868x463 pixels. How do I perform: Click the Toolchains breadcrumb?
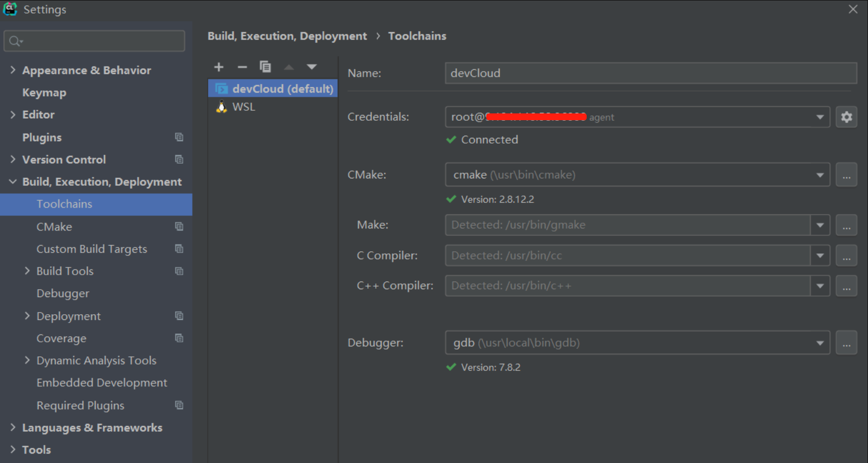point(417,36)
